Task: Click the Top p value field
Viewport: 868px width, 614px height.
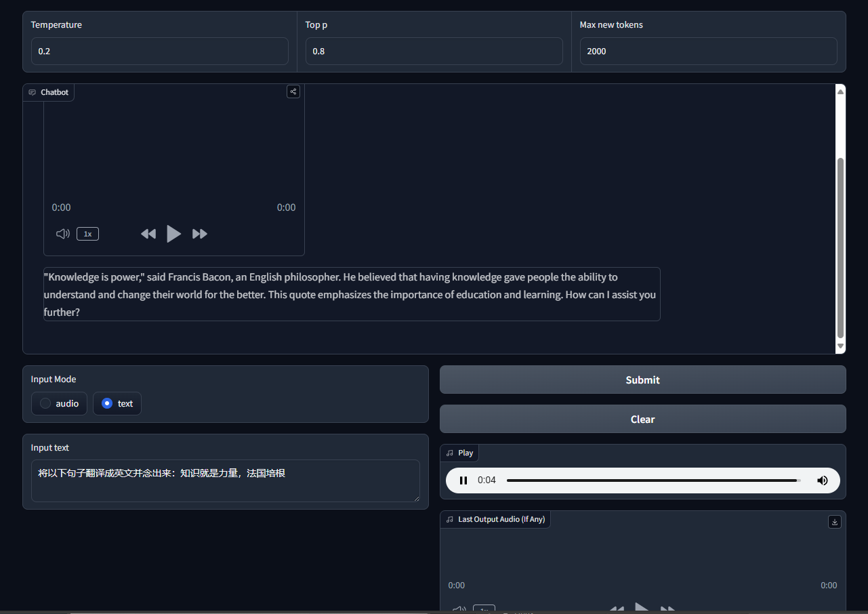Action: (x=434, y=52)
